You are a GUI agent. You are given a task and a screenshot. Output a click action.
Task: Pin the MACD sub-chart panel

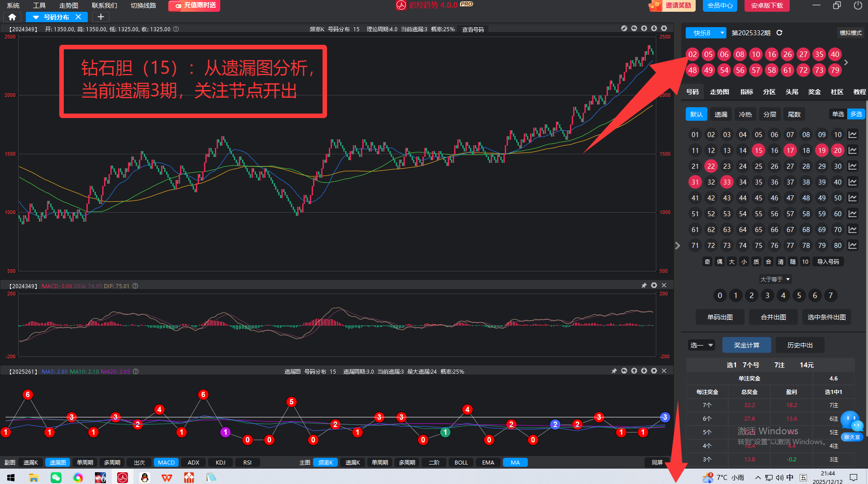click(644, 285)
